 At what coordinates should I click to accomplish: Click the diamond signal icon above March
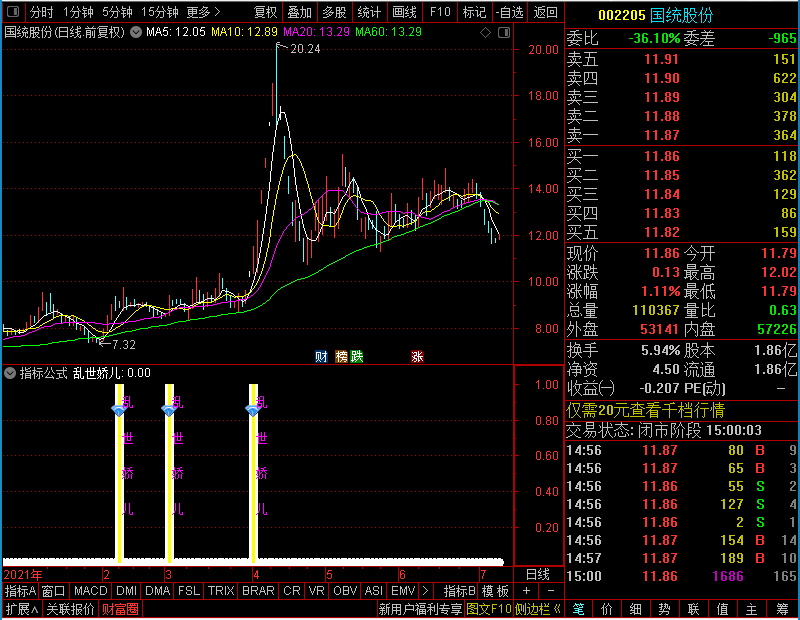tap(168, 410)
